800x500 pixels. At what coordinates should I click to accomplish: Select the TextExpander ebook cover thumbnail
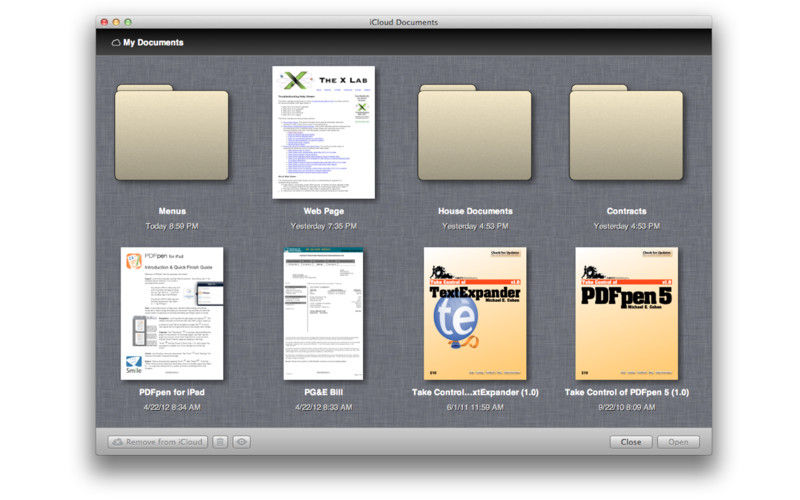(475, 313)
